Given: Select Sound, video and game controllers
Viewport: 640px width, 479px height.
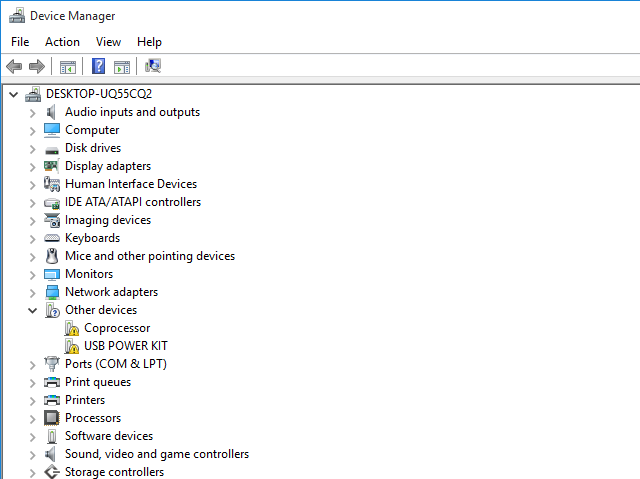Looking at the screenshot, I should point(156,454).
